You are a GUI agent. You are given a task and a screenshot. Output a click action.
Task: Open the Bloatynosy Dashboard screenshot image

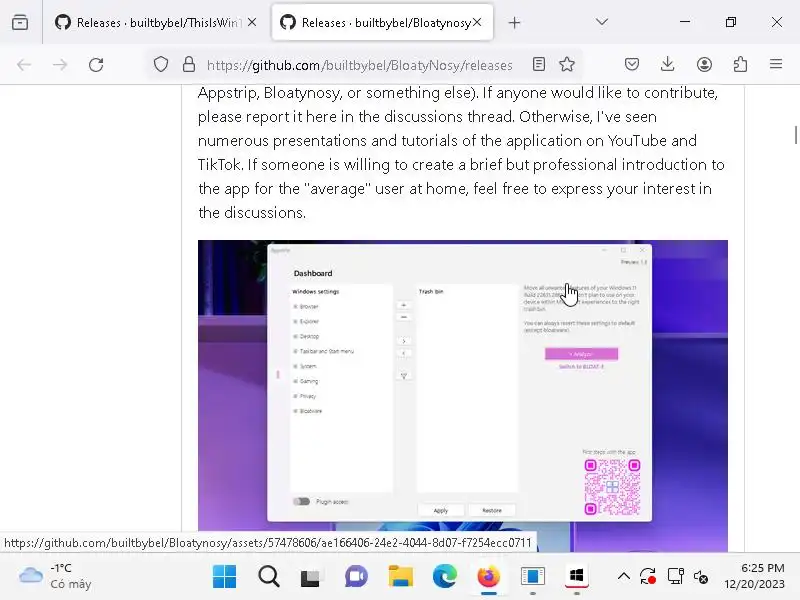click(463, 395)
